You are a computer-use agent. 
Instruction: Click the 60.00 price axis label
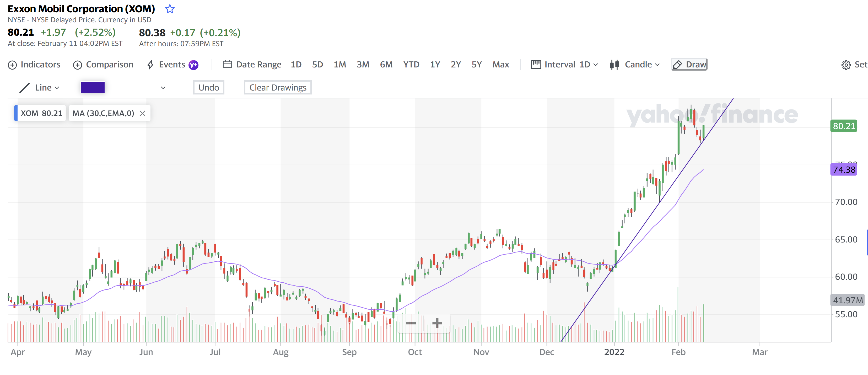pos(846,277)
